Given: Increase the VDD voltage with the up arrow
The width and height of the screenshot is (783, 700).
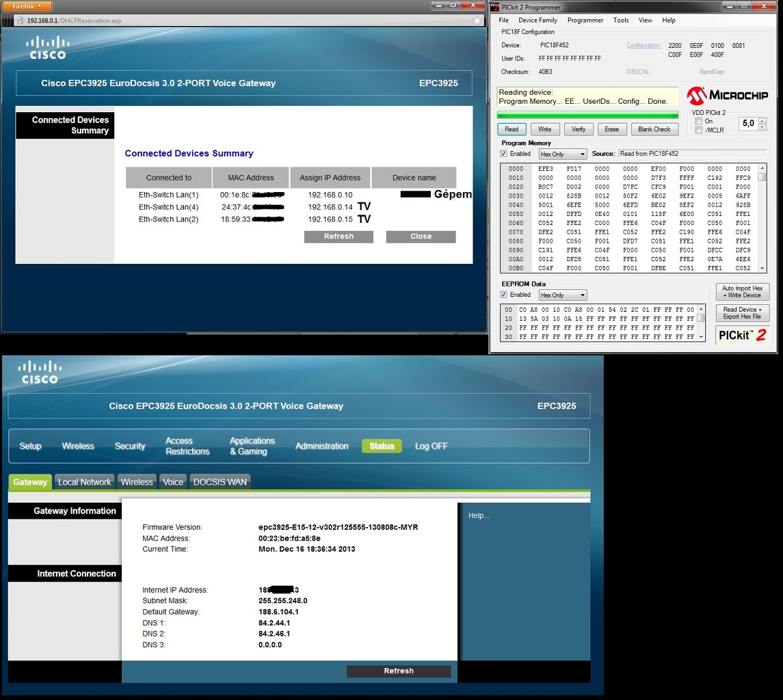Looking at the screenshot, I should pos(762,120).
